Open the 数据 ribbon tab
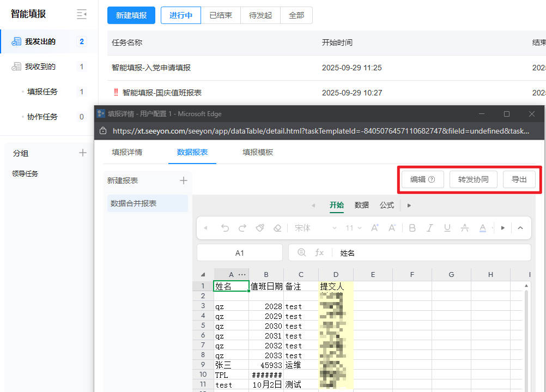Screen dimensions: 546x392 (362, 206)
